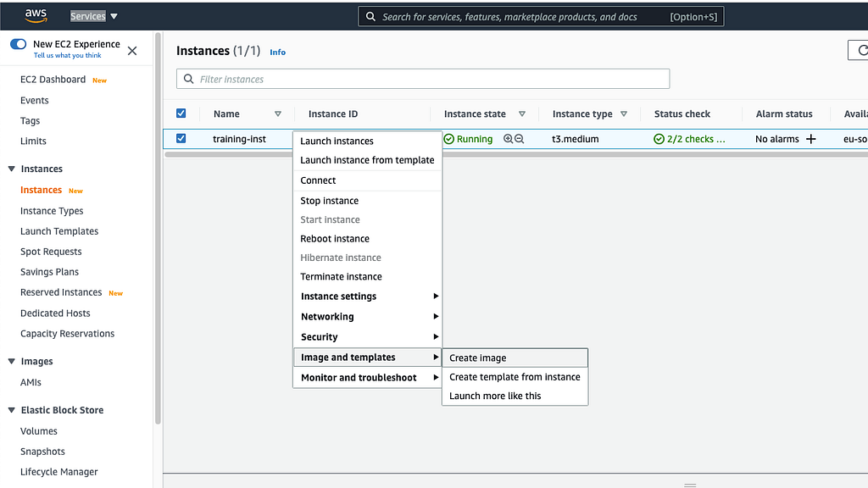Expand Instance settings submenu
Image resolution: width=868 pixels, height=488 pixels.
pyautogui.click(x=367, y=297)
